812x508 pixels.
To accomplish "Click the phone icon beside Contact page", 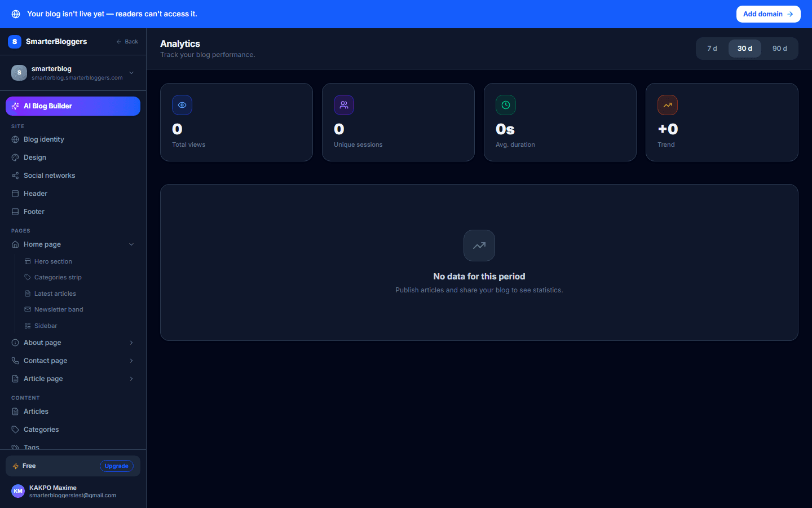I will click(15, 361).
